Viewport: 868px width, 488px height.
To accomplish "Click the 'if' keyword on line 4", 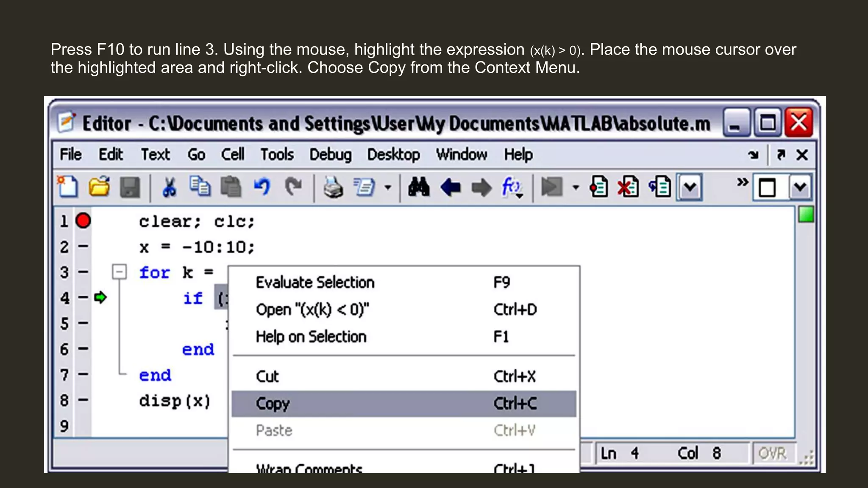I will [193, 298].
